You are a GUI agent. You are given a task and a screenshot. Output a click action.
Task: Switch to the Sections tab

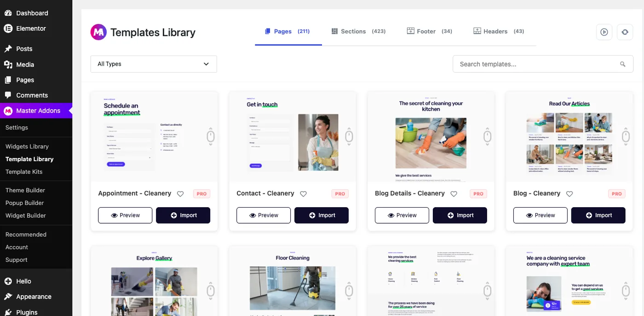358,31
